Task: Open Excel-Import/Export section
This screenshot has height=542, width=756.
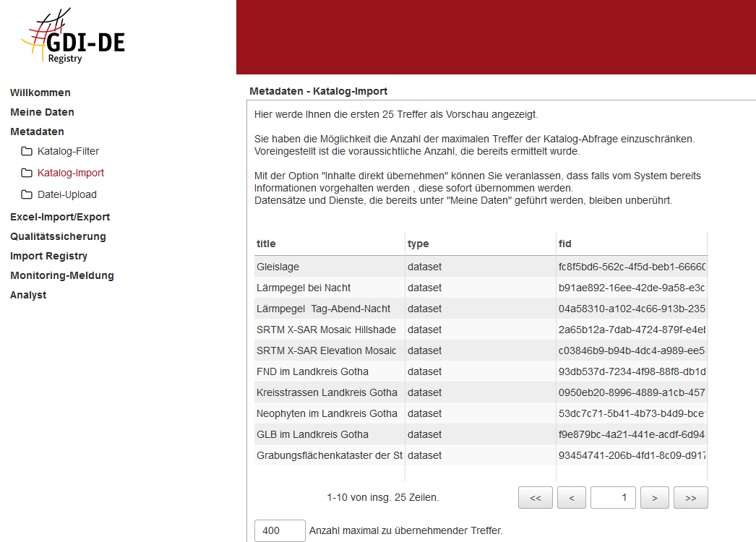Action: (x=60, y=217)
